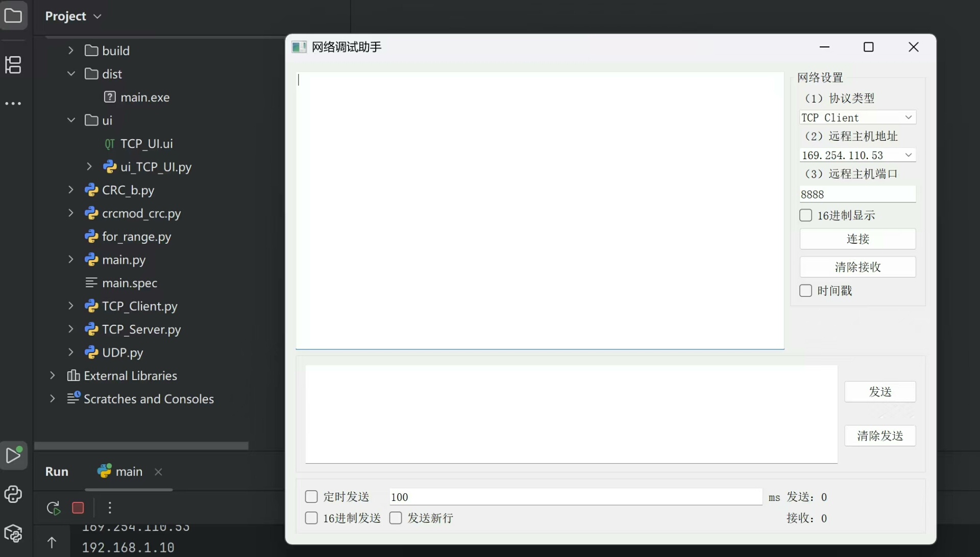Click the 连接 connect button
The width and height of the screenshot is (980, 557).
coord(857,239)
